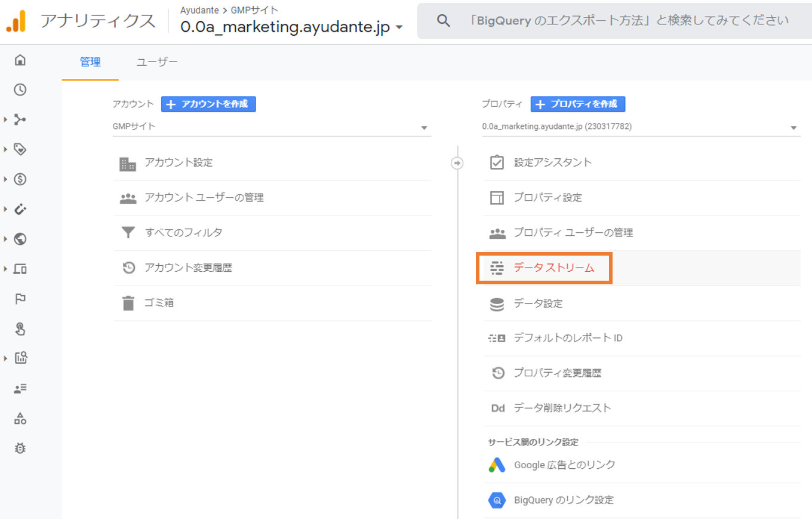Click the funnel icon for すべてのフィルタ
Viewport: 812px width, 519px height.
point(128,233)
